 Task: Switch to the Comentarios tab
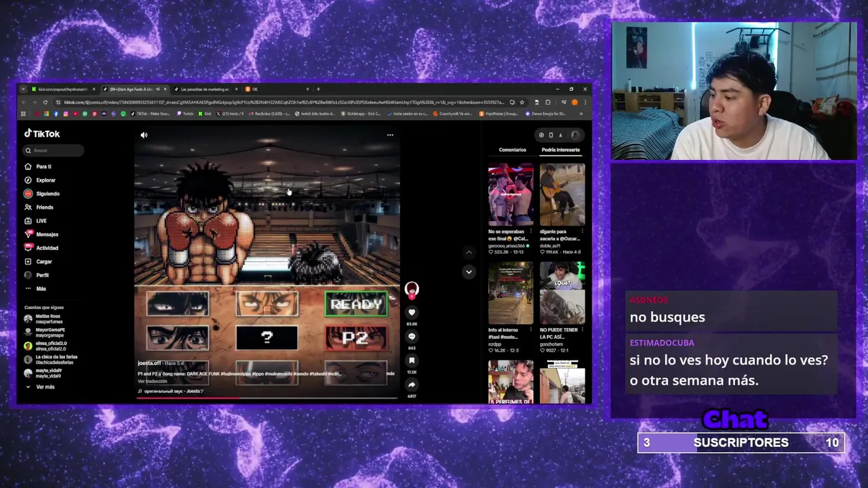[x=512, y=150]
